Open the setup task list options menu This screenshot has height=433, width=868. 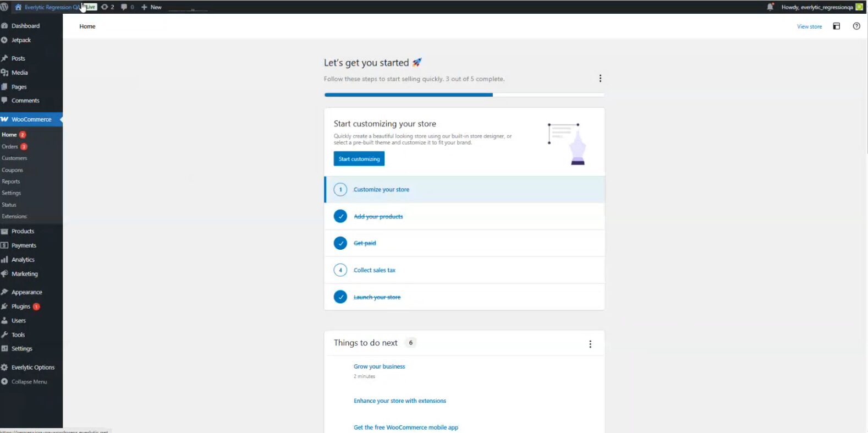(600, 79)
